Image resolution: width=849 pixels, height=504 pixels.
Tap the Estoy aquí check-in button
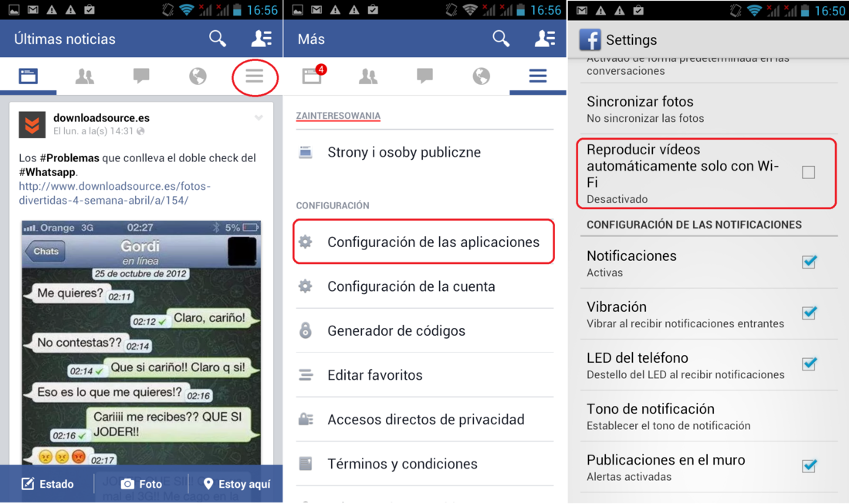(237, 484)
